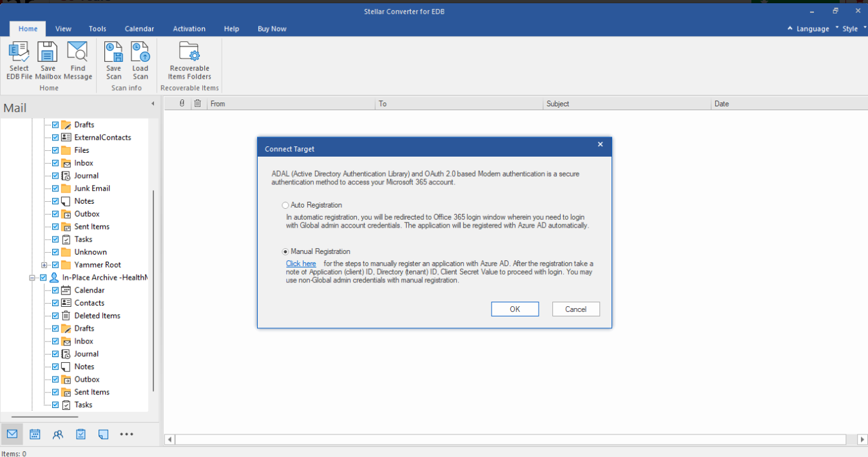Select the Auto Registration radio button
The image size is (868, 457).
coord(285,205)
